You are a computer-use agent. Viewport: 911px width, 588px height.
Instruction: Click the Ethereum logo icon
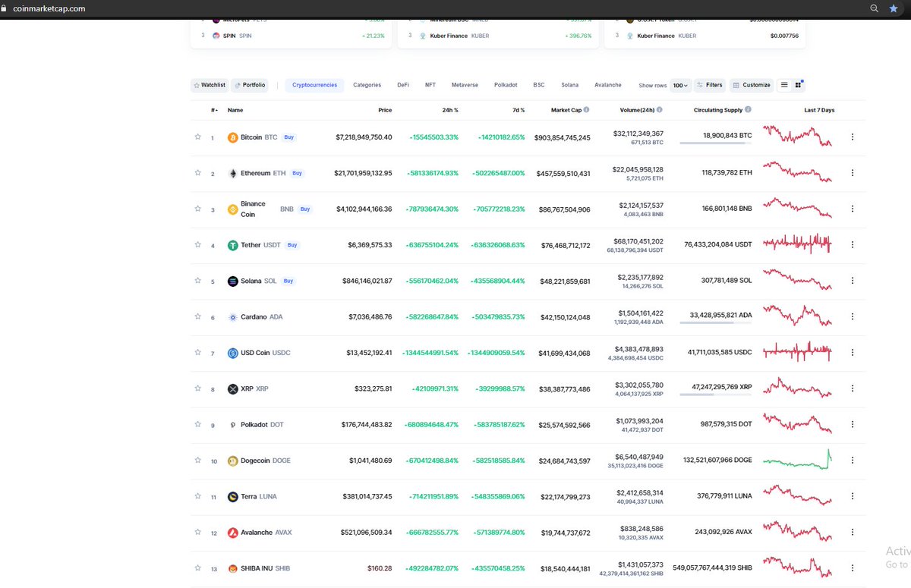coord(233,173)
